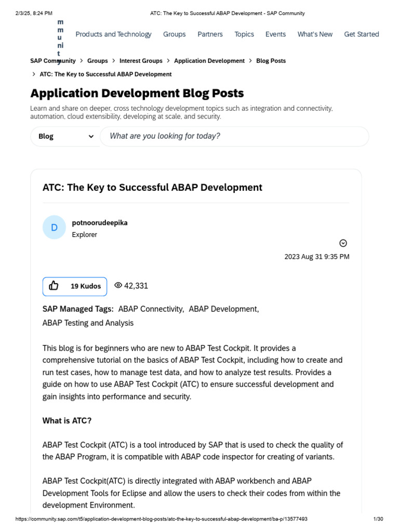This screenshot has width=399, height=532.
Task: Click the post date 2023 Aug 31 9:35 PM
Action: [317, 257]
